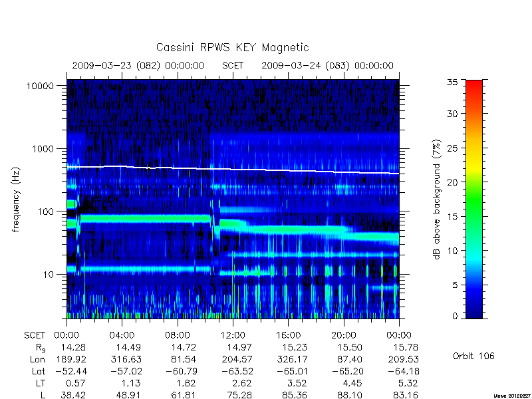The image size is (532, 399).
Task: Click the "Uiowa 20120227" stamp text
Action: (513, 396)
